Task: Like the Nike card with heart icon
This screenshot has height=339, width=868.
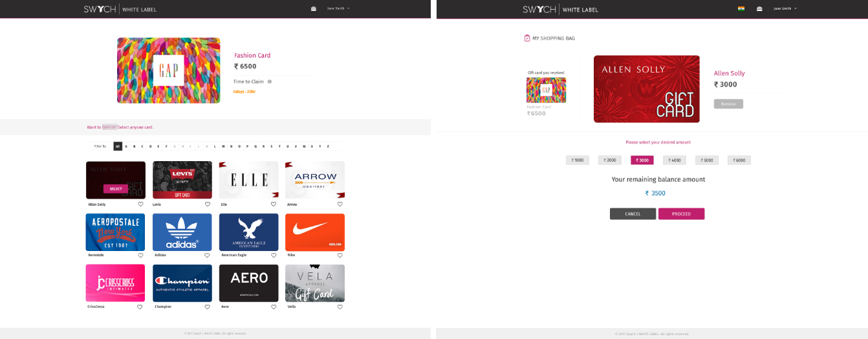Action: (x=340, y=256)
